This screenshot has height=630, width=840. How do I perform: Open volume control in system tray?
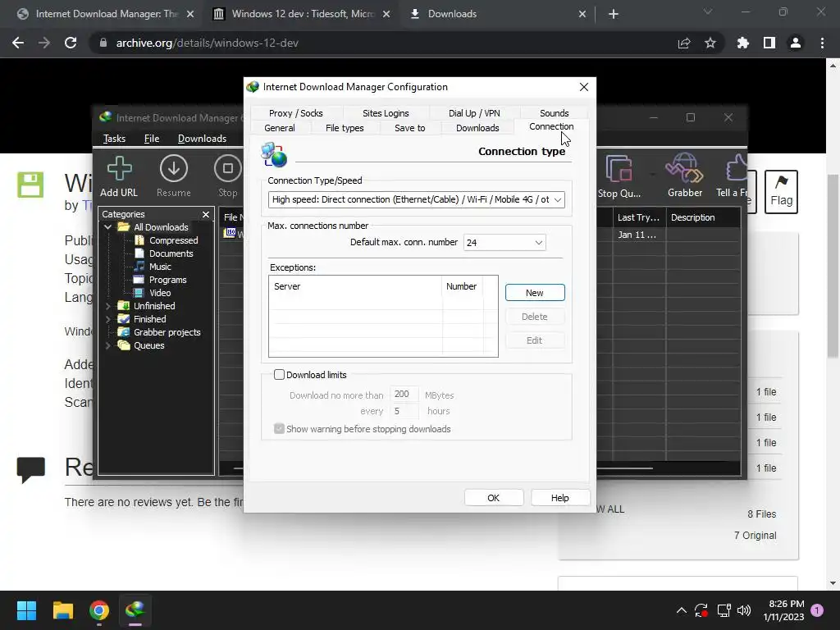743,610
